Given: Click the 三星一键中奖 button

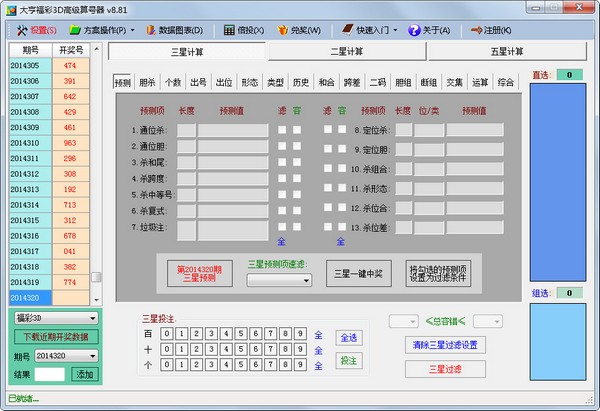Looking at the screenshot, I should point(359,273).
